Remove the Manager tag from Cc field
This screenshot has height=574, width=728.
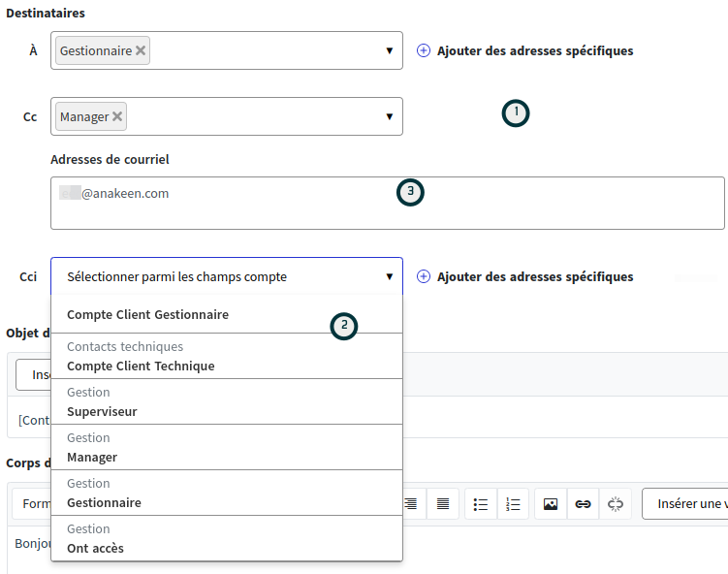[x=117, y=116]
